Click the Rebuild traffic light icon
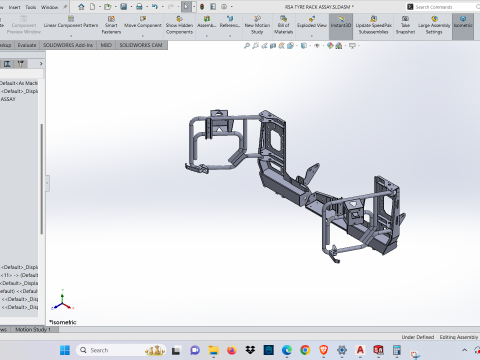The width and height of the screenshot is (480, 360). pyautogui.click(x=202, y=7)
